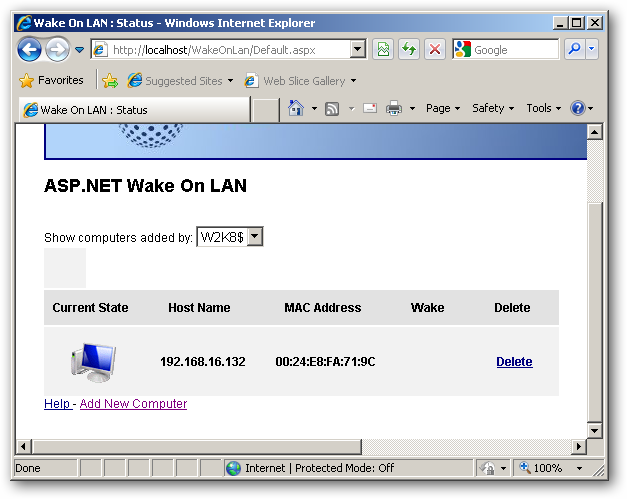Expand the feeds dropdown arrow
This screenshot has height=499, width=627.
tap(351, 108)
